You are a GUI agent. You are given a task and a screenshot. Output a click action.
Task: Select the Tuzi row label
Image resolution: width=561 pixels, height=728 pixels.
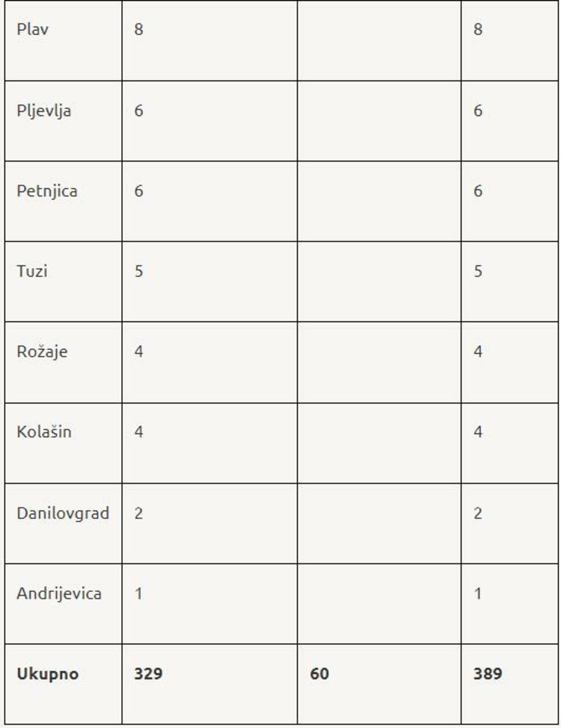(x=32, y=271)
